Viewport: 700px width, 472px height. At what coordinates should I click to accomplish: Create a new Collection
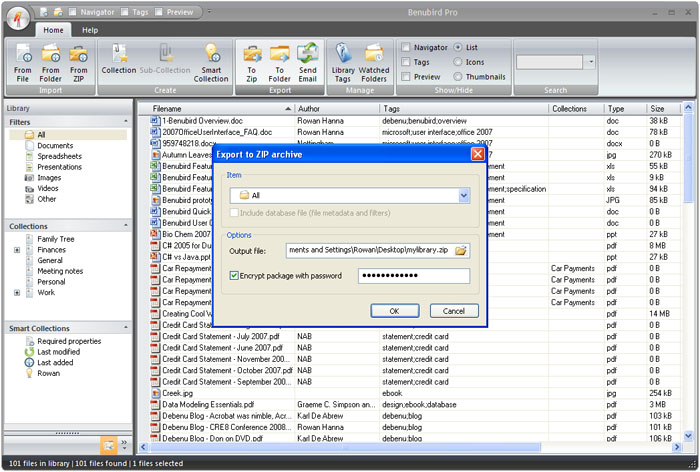coord(119,59)
